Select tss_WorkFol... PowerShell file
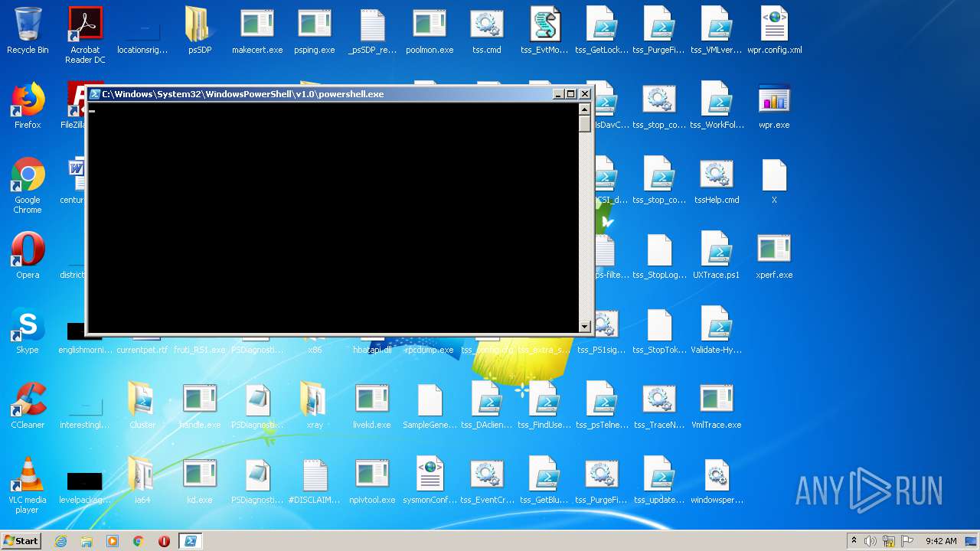This screenshot has height=551, width=980. 717,106
